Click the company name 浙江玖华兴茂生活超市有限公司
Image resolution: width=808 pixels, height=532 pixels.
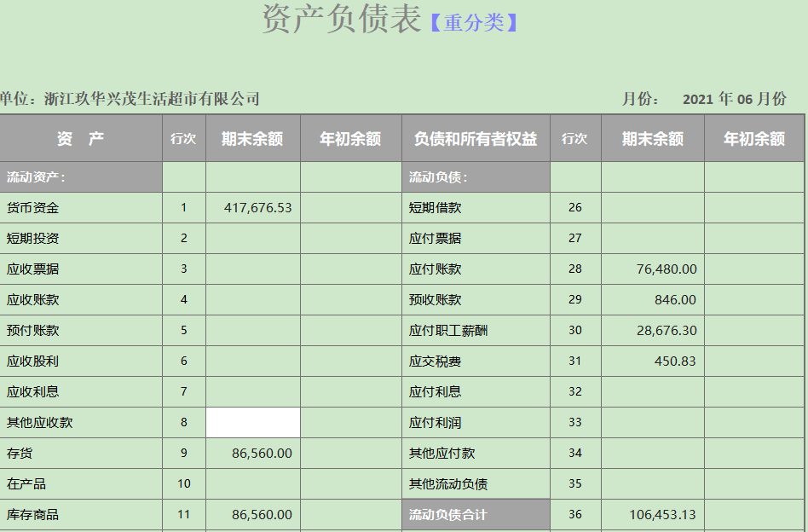[x=152, y=98]
